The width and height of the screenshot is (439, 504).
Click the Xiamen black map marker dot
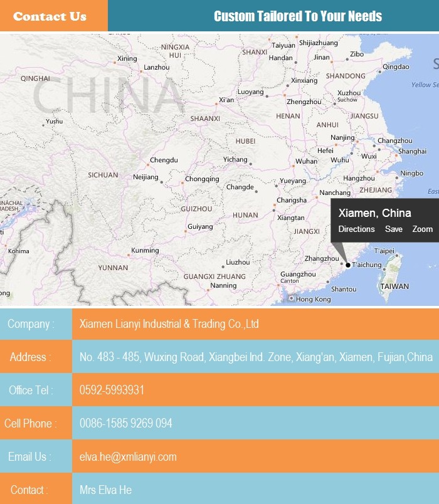coord(347,265)
